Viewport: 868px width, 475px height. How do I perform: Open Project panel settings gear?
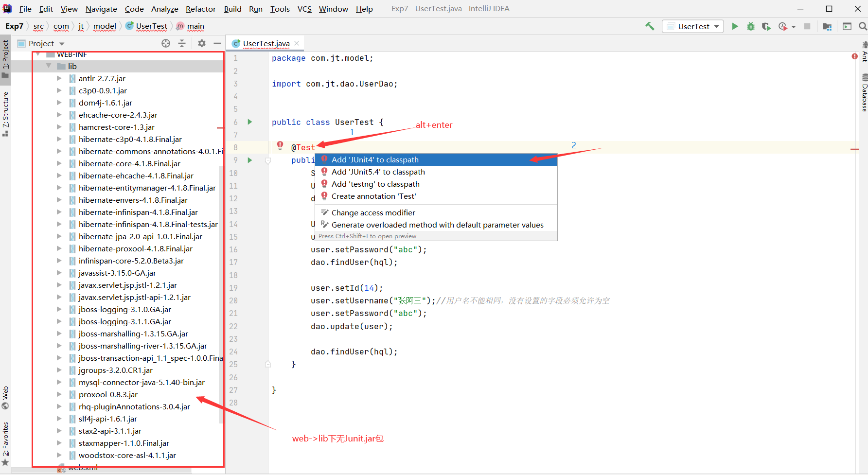coord(202,43)
